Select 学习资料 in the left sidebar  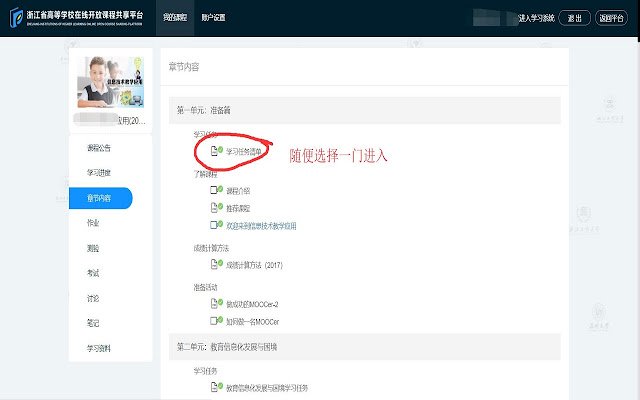point(99,349)
